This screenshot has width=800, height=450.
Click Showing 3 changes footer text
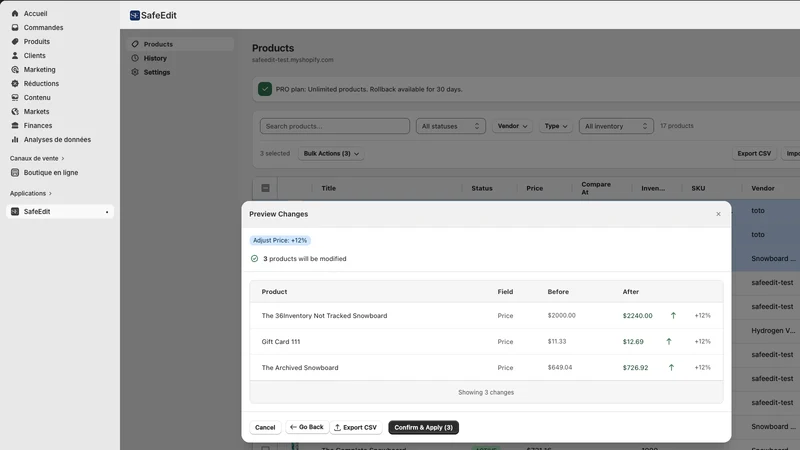point(486,392)
